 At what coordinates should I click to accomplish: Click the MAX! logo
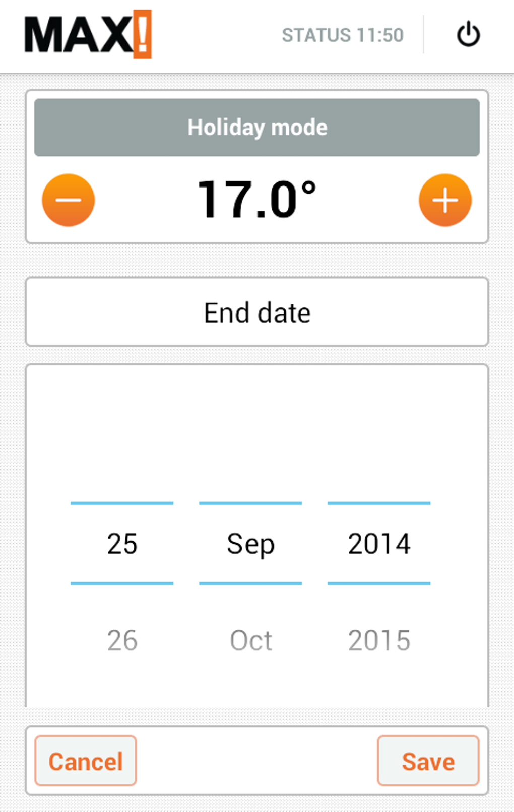88,34
